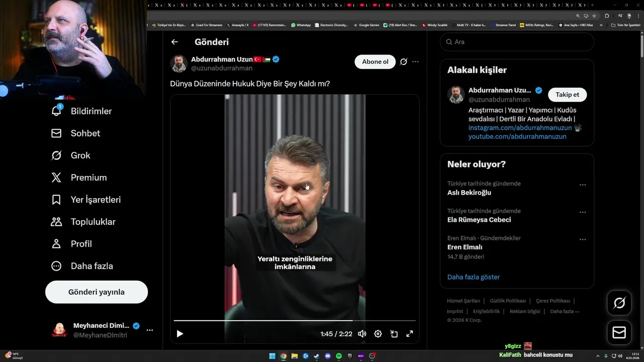Open Google Gemini bookmark

[366, 25]
